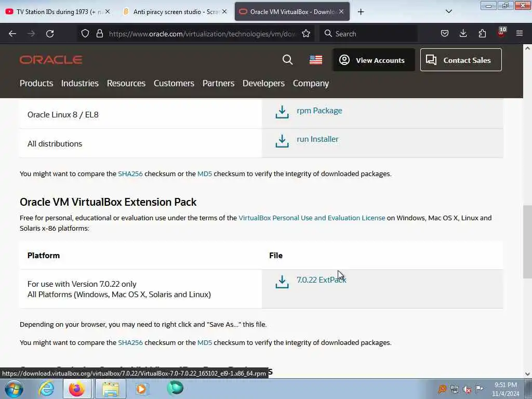The width and height of the screenshot is (532, 399).
Task: Download the 7.0.22 ExtPack link
Action: tap(321, 280)
